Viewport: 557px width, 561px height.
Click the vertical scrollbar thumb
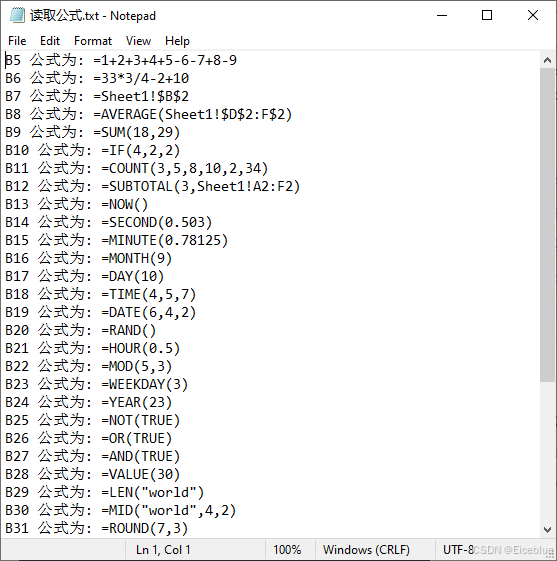coord(547,225)
